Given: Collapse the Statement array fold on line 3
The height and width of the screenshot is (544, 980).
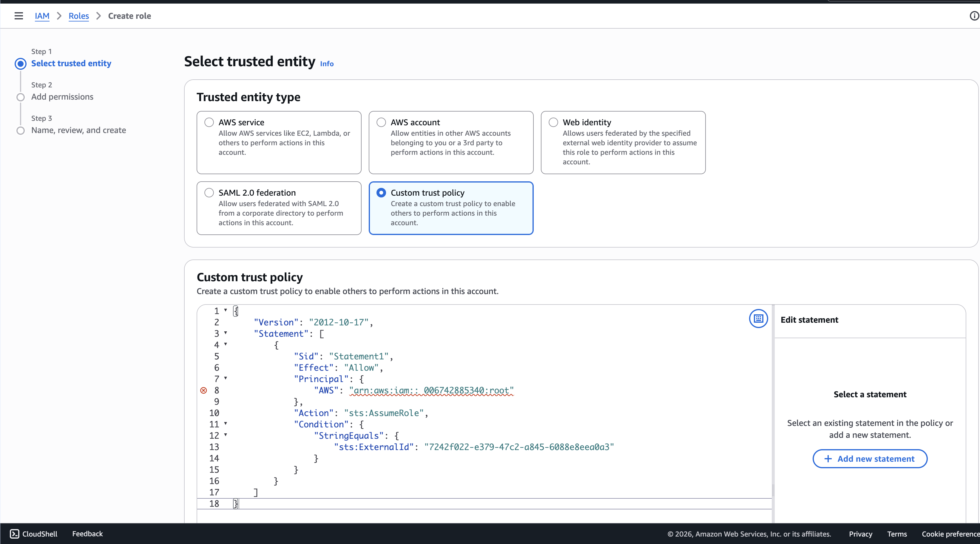Looking at the screenshot, I should pos(226,333).
